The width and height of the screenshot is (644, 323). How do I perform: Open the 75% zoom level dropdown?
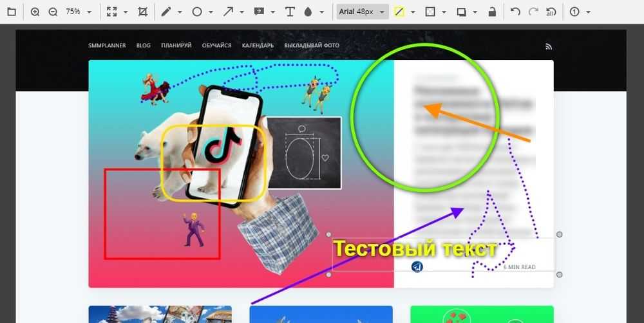point(79,12)
